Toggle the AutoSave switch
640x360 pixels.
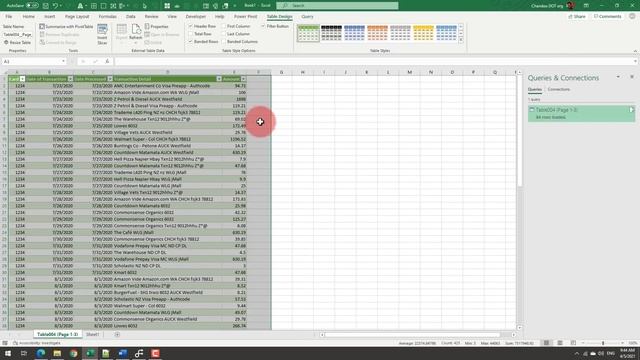click(x=32, y=6)
